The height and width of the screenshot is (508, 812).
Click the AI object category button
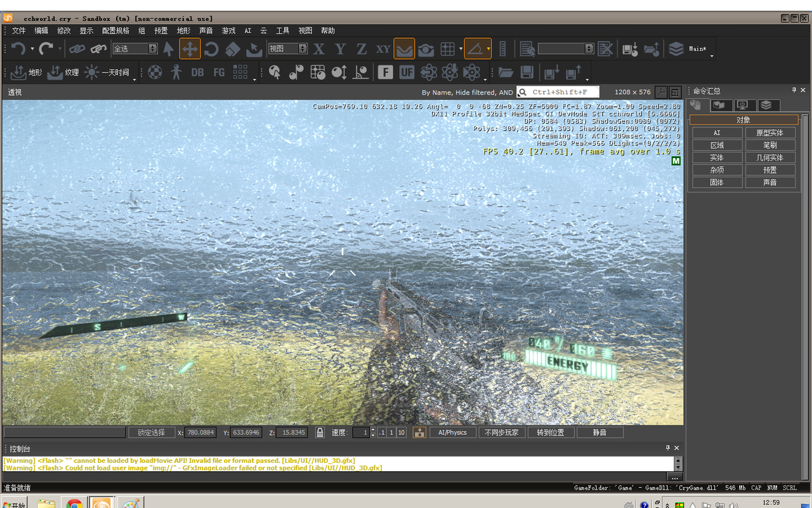tap(717, 133)
